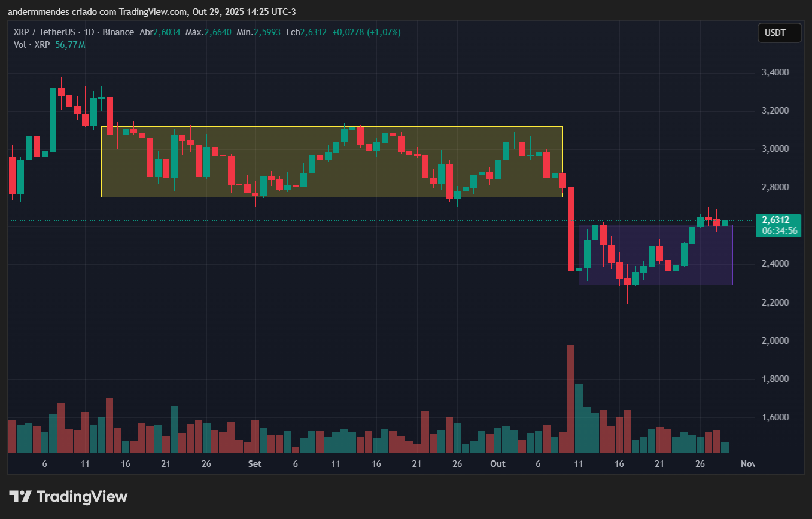Select the yellow consolidation rectangle drawing
The image size is (812, 519).
pyautogui.click(x=332, y=160)
